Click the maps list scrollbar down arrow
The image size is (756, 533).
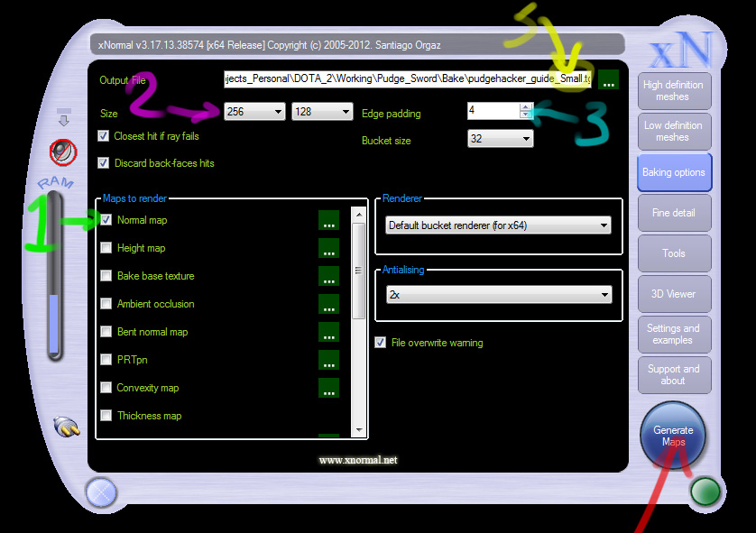click(359, 429)
